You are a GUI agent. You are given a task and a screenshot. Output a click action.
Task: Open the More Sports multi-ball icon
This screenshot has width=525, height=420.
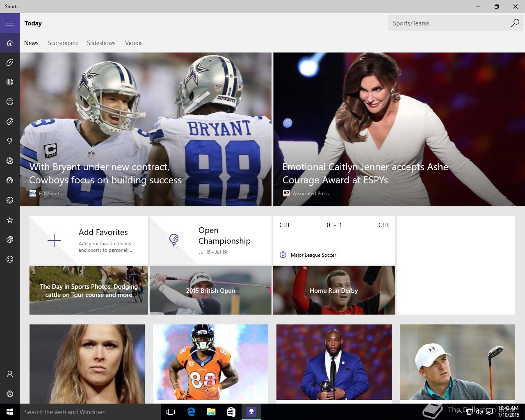coord(10,240)
